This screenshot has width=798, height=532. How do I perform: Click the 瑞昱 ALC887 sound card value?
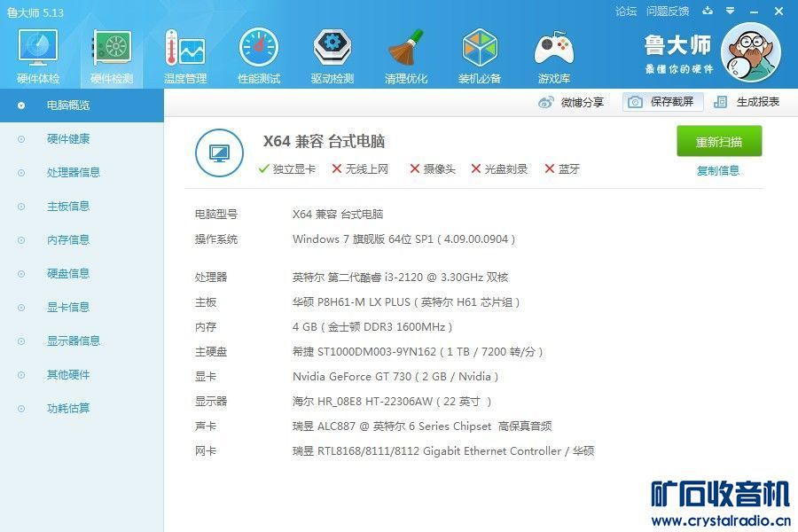click(422, 426)
